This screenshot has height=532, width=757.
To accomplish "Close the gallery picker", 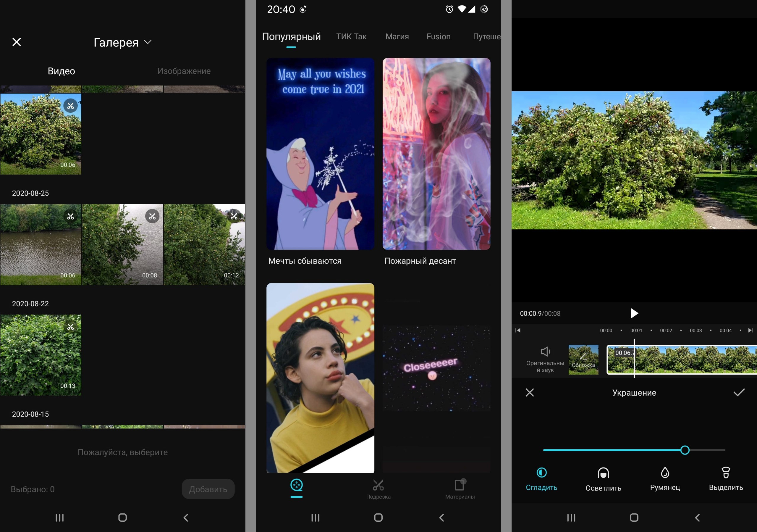I will 17,42.
